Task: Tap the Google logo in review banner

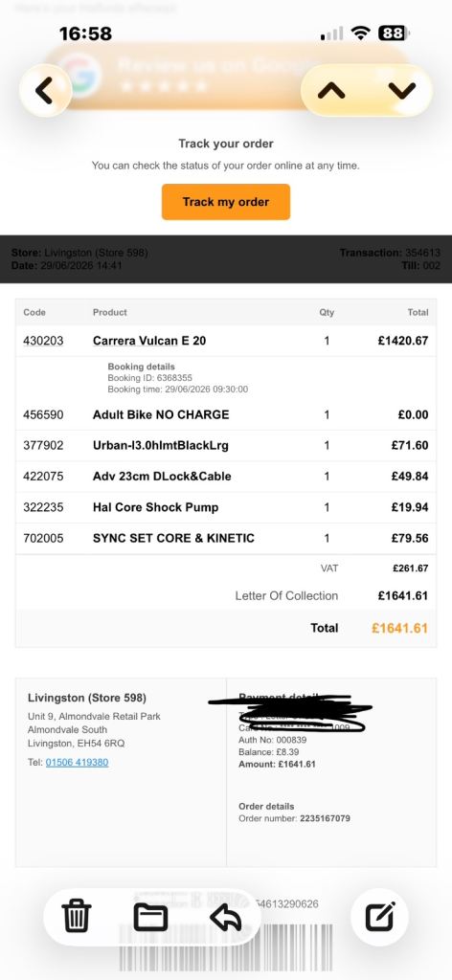Action: 82,74
